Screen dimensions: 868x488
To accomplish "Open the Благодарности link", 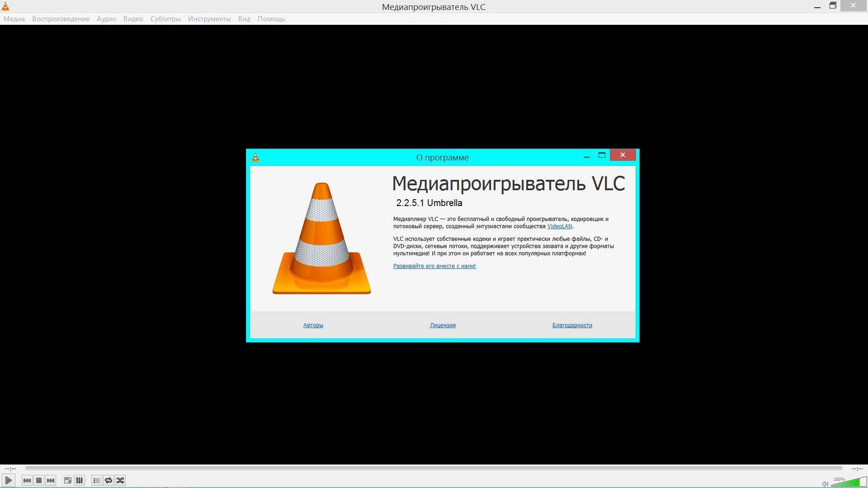I will 572,325.
